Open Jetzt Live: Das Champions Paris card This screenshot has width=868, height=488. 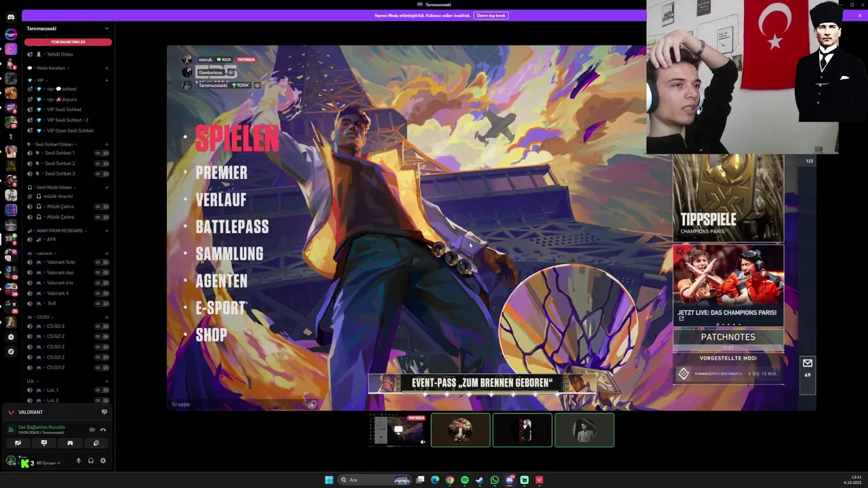point(728,285)
